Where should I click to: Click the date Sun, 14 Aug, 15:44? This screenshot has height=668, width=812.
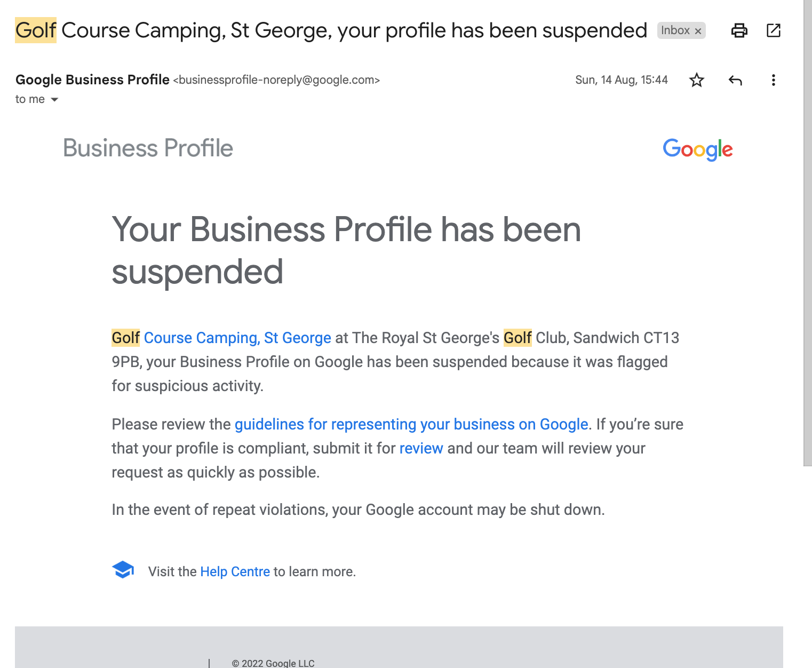tap(622, 80)
